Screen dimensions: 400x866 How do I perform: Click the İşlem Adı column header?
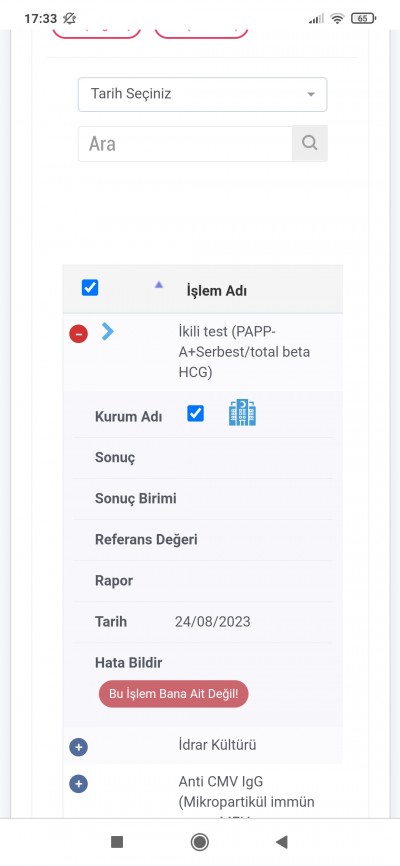pos(217,291)
